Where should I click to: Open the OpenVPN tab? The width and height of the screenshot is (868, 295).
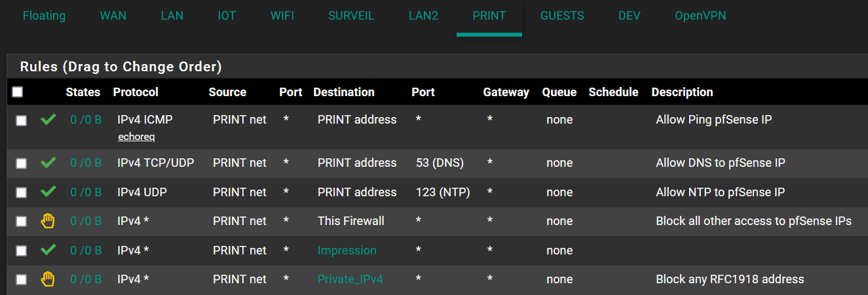[x=700, y=16]
